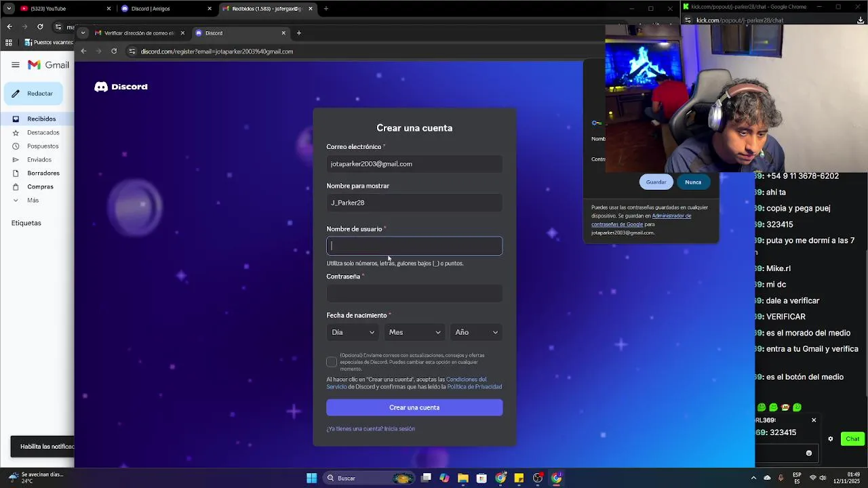The image size is (868, 488).
Task: Click the Crear una cuenta button
Action: [x=414, y=407]
